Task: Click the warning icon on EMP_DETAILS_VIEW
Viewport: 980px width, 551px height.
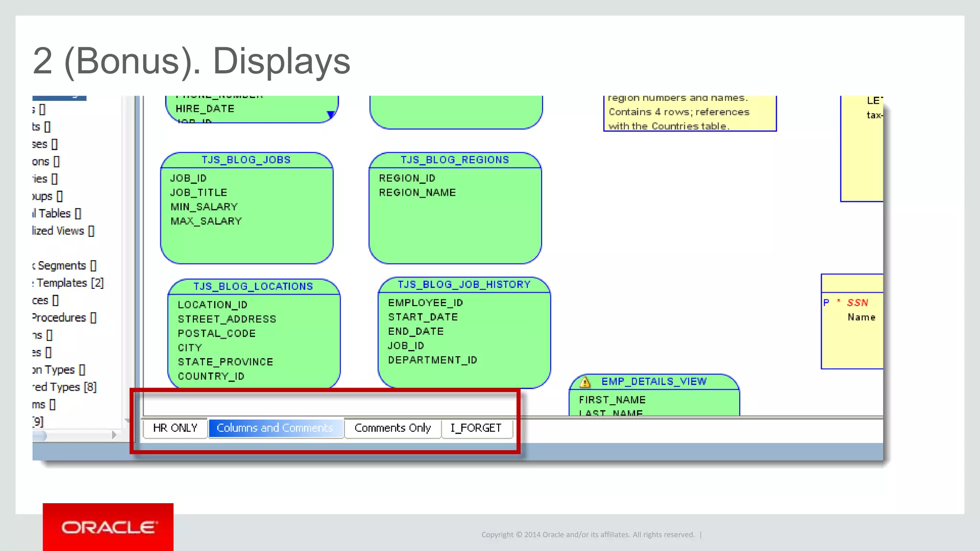Action: pyautogui.click(x=585, y=382)
